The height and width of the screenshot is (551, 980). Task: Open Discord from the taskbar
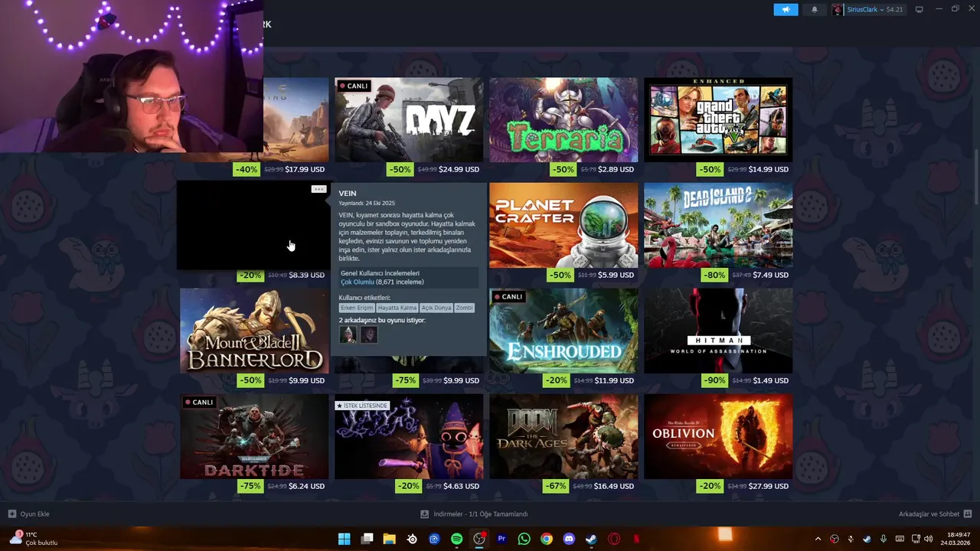pos(569,539)
